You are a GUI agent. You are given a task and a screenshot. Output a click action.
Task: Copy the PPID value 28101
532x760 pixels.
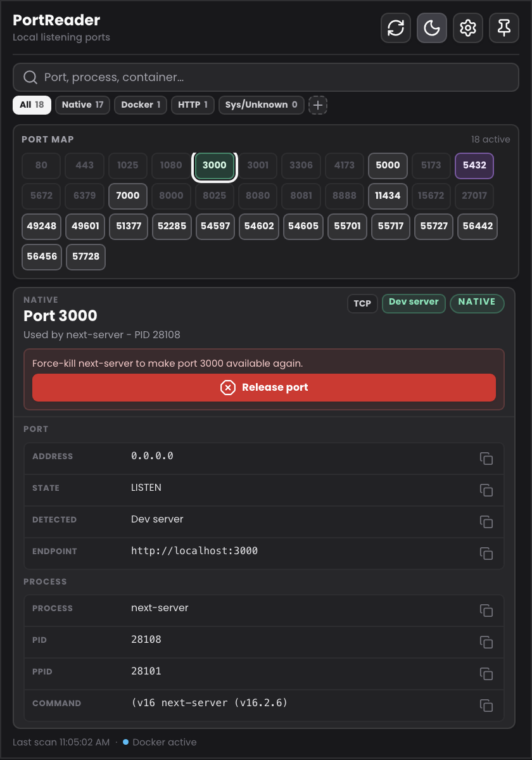(x=486, y=674)
